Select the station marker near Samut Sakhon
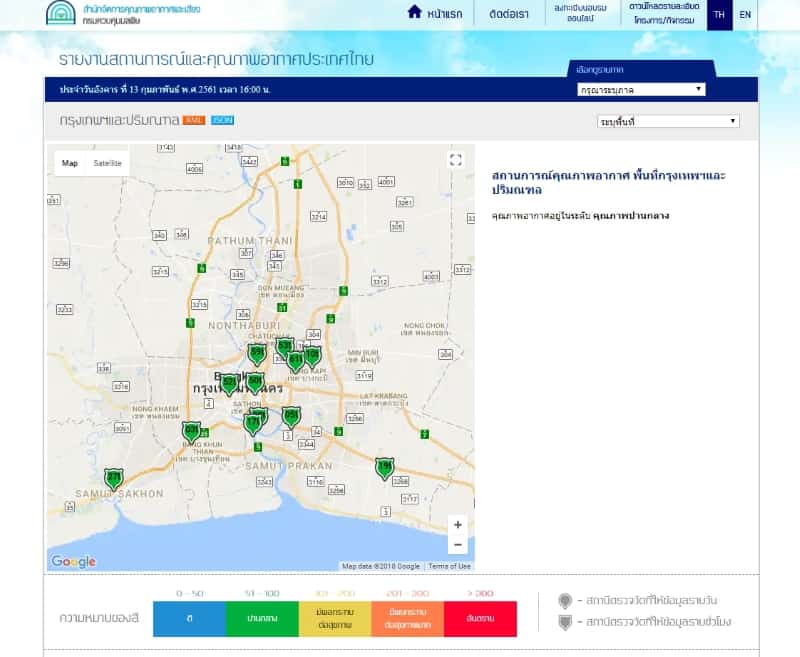 point(114,478)
